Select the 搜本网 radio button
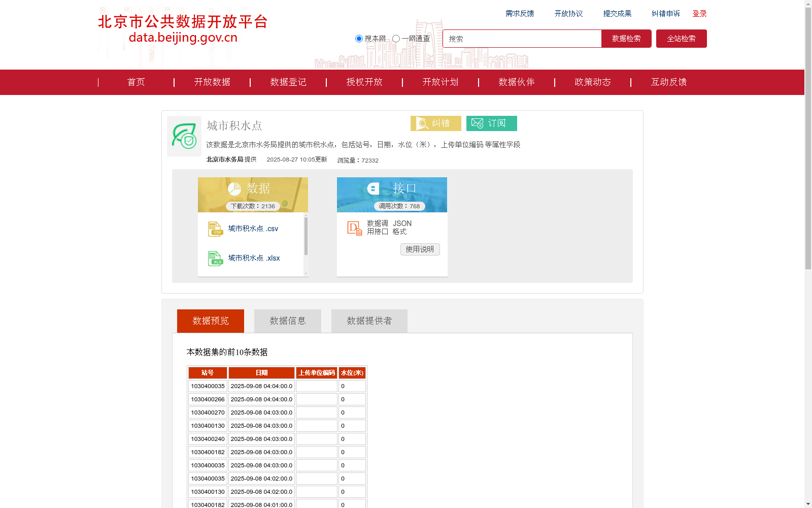812x508 pixels. [x=359, y=39]
